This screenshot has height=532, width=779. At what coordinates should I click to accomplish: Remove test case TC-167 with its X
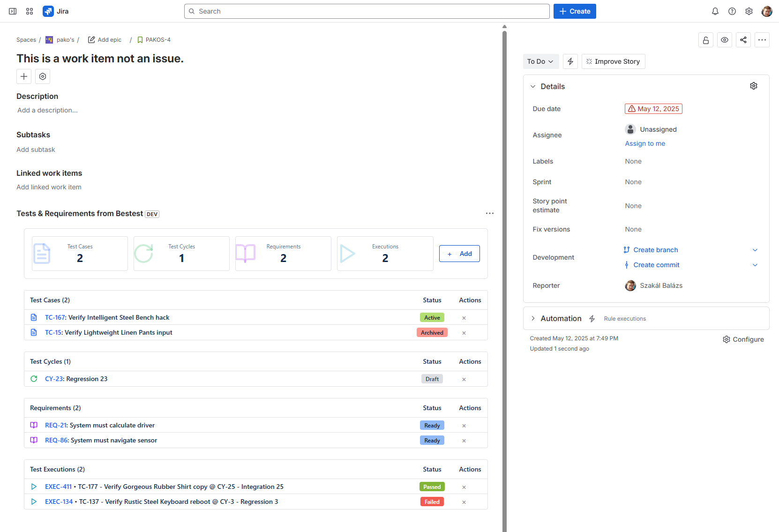[464, 318]
